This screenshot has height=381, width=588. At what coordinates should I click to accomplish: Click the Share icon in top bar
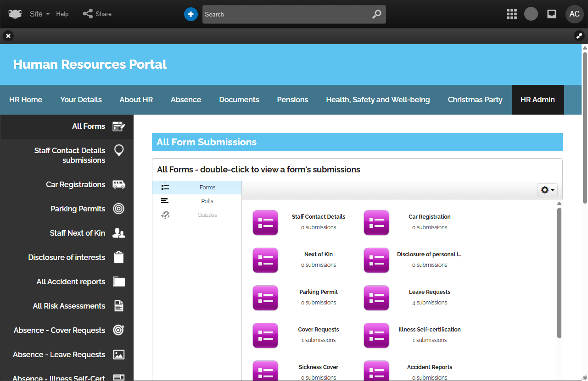click(88, 14)
